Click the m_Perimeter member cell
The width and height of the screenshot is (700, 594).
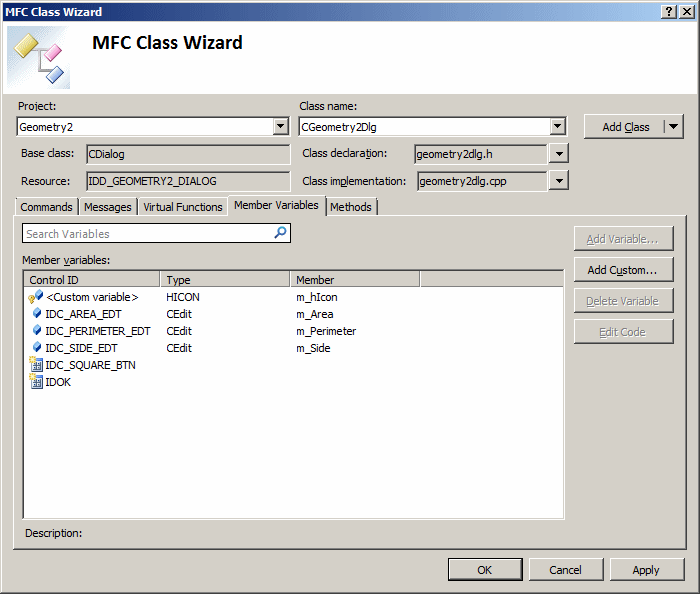pos(326,331)
